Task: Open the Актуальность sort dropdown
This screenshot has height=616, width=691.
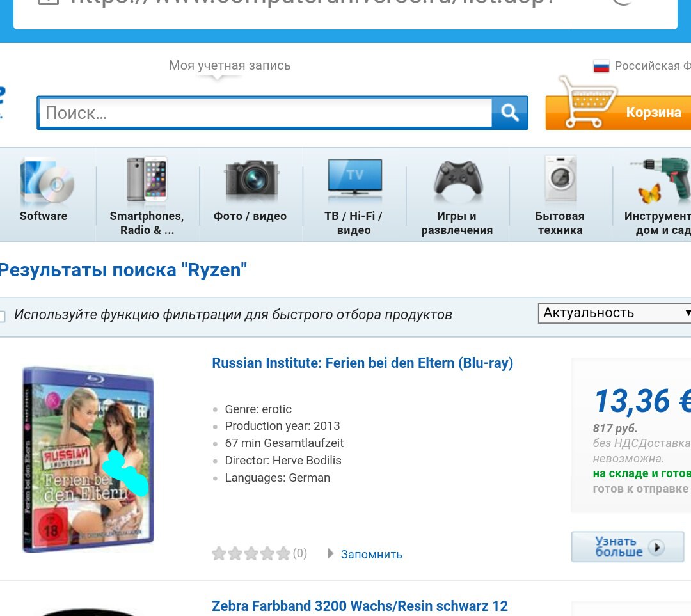Action: point(615,313)
